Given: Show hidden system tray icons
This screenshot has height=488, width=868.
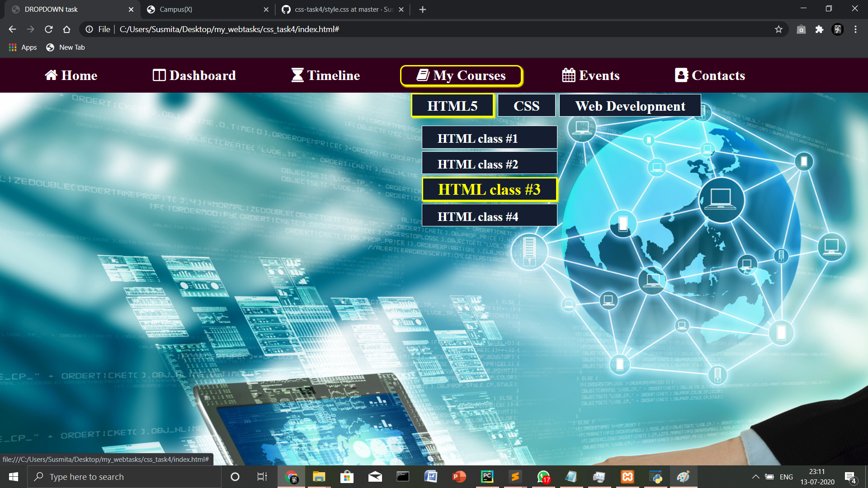Looking at the screenshot, I should [755, 477].
